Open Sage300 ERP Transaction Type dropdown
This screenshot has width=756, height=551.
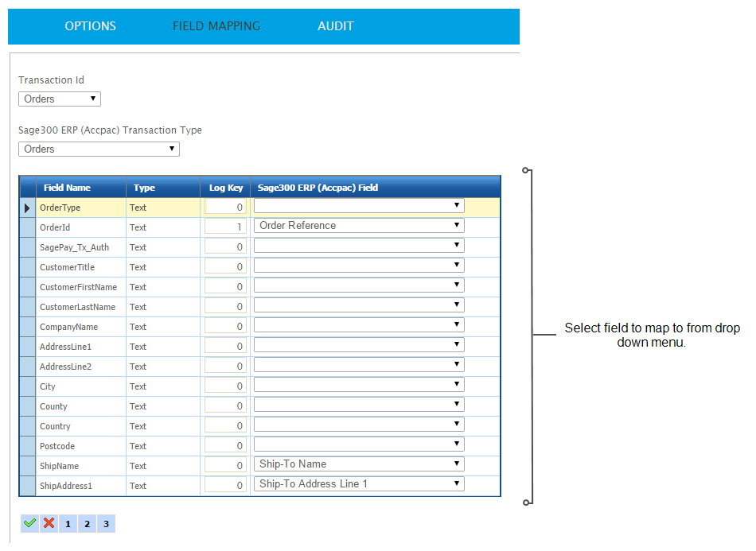[99, 149]
